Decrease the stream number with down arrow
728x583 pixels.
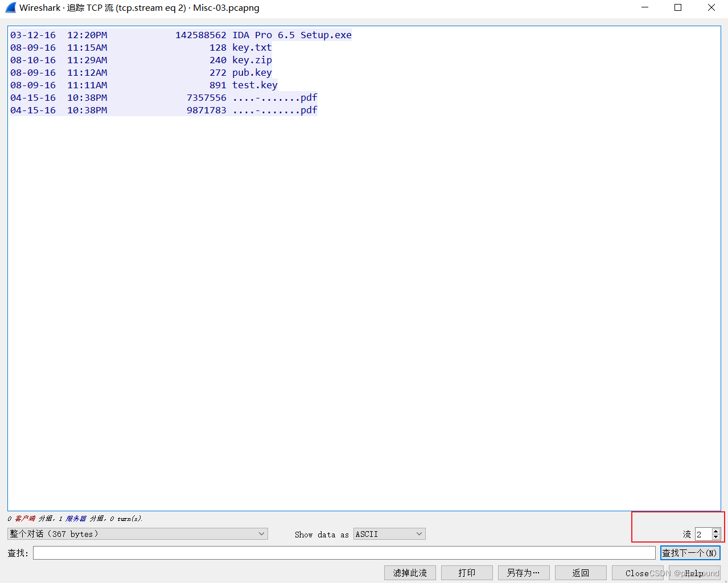tap(716, 537)
